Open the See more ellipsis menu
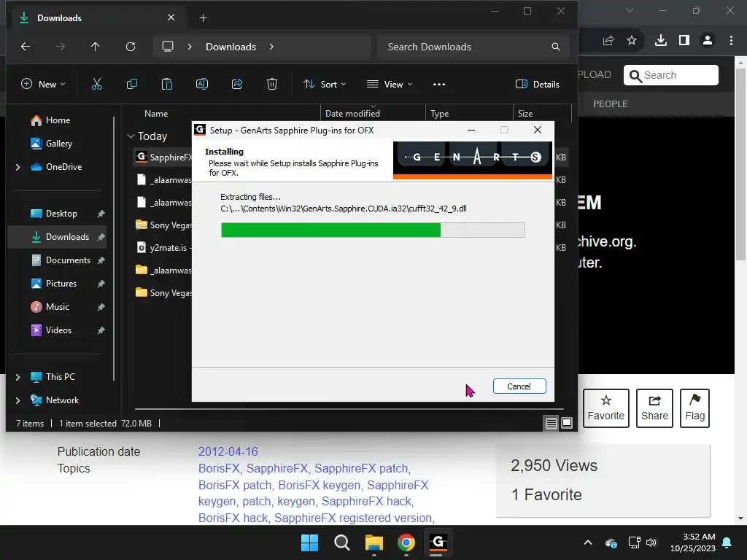The height and width of the screenshot is (560, 747). click(439, 85)
